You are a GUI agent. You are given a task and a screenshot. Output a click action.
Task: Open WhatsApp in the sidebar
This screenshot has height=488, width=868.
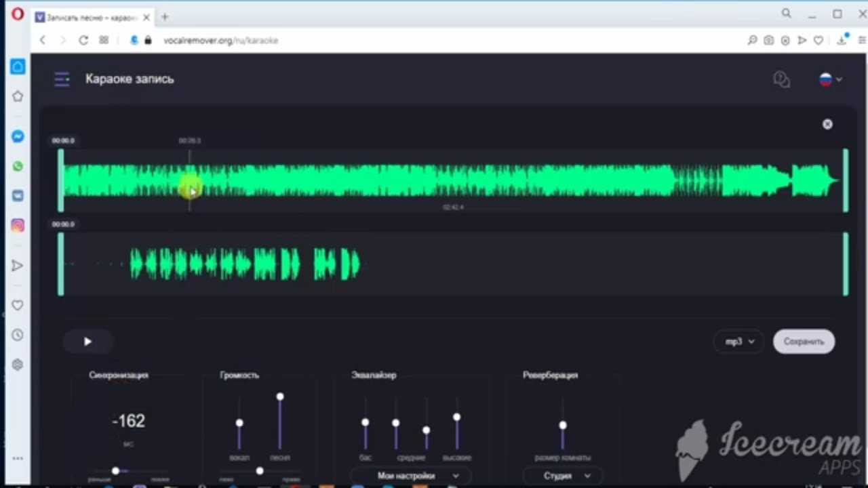pyautogui.click(x=18, y=166)
